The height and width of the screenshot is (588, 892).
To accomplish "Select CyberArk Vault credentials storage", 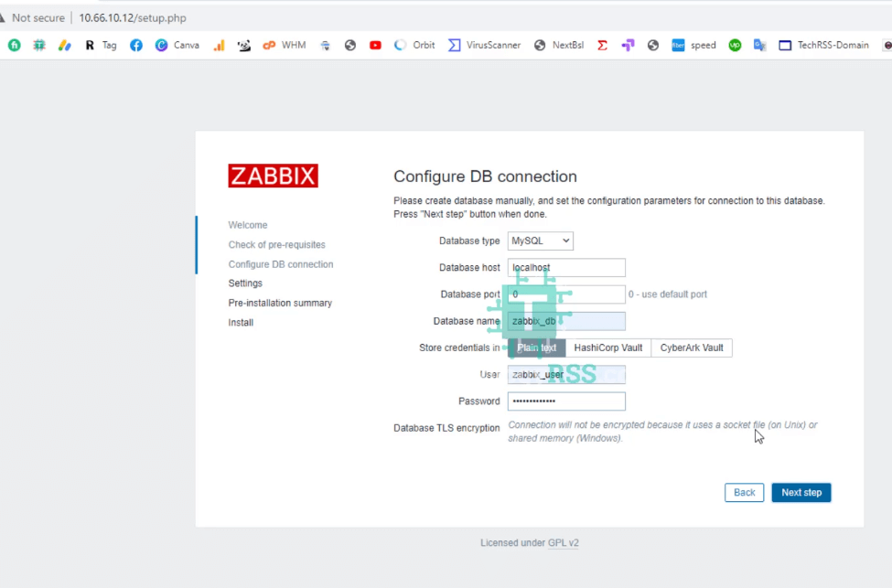I will [692, 347].
